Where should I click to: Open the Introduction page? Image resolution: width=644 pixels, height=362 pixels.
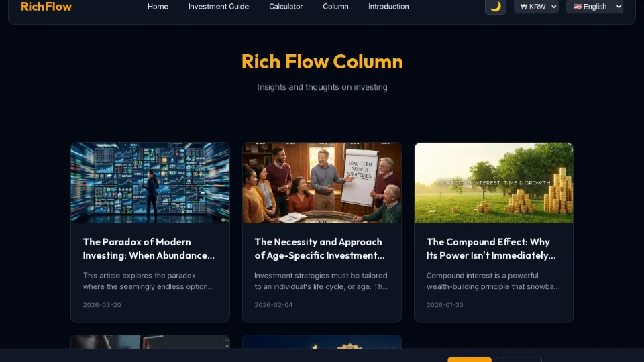(388, 7)
